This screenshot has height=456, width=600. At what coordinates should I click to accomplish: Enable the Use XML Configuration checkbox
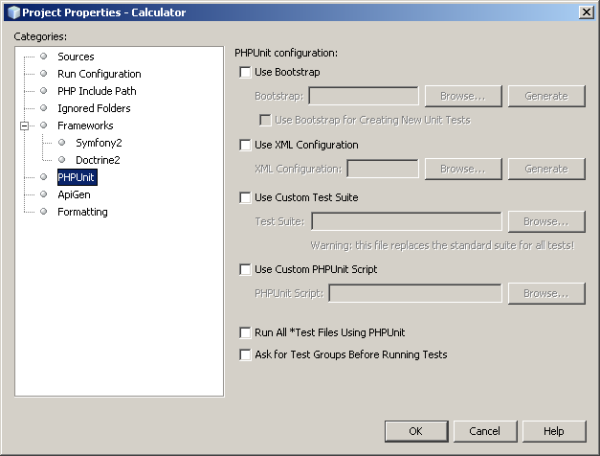tap(246, 145)
